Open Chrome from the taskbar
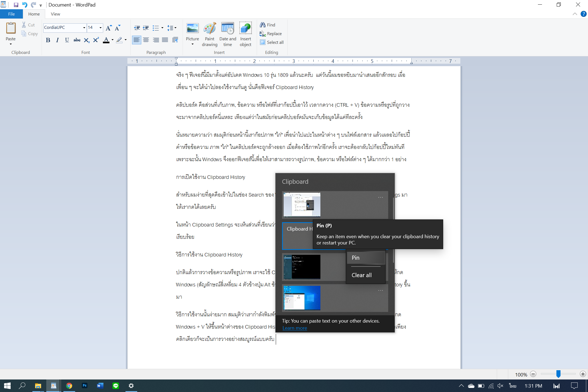This screenshot has width=588, height=392. 69,385
